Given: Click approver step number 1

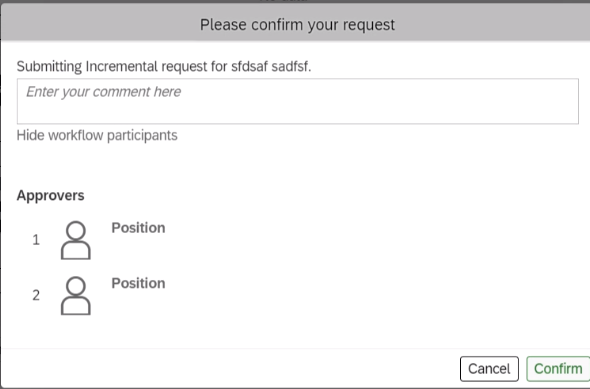Looking at the screenshot, I should pyautogui.click(x=36, y=240).
